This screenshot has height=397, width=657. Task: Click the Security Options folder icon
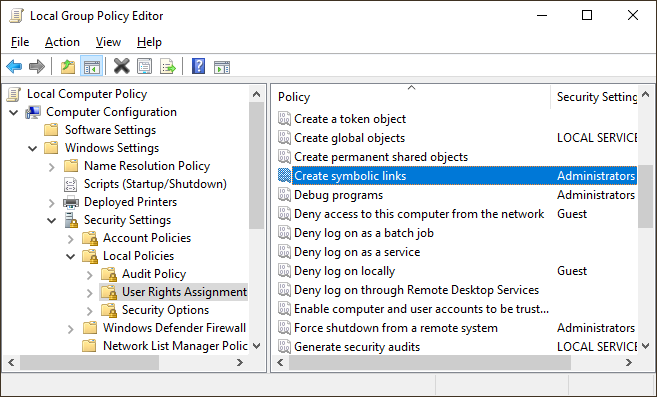(109, 310)
